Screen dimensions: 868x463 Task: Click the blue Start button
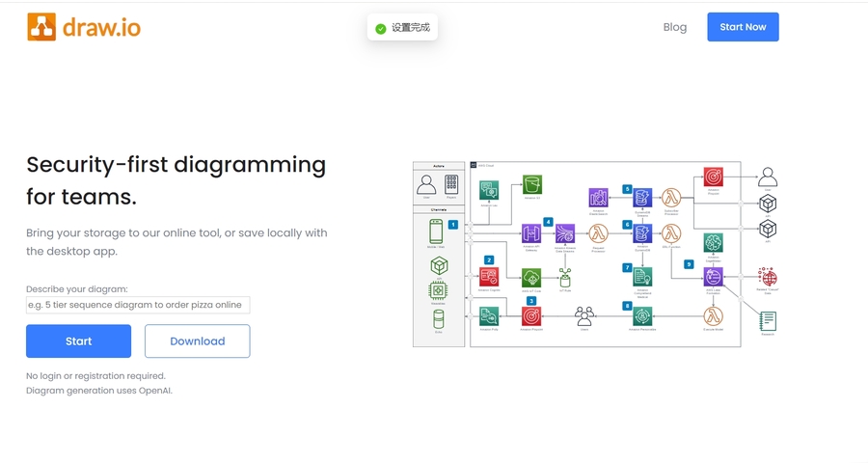coord(78,340)
